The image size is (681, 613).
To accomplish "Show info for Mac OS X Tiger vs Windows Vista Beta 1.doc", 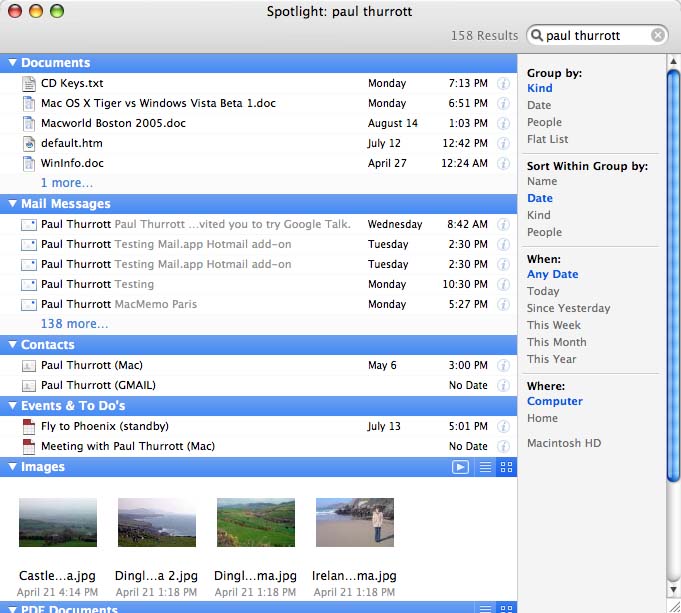I will tap(503, 103).
